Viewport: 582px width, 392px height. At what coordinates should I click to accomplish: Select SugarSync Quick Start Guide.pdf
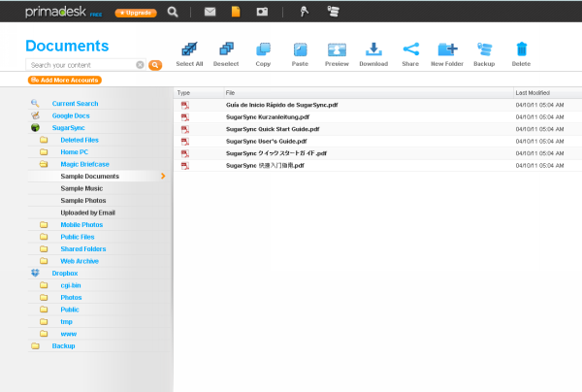tap(273, 129)
